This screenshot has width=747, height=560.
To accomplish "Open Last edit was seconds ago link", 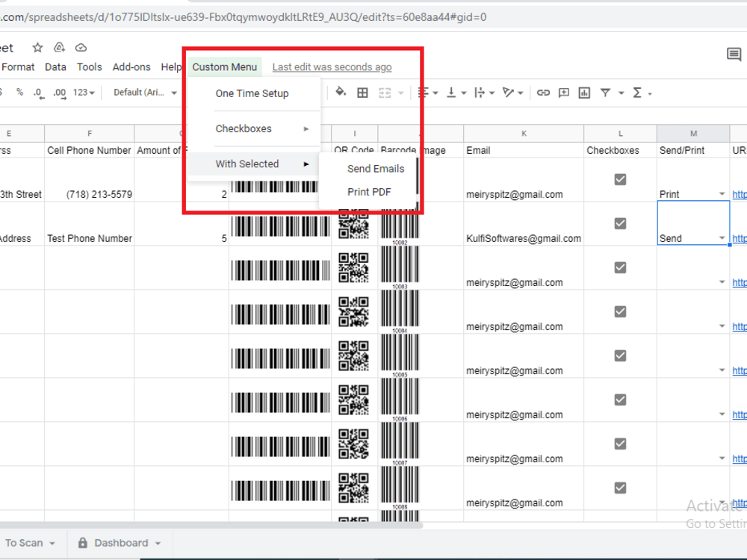I will [332, 67].
